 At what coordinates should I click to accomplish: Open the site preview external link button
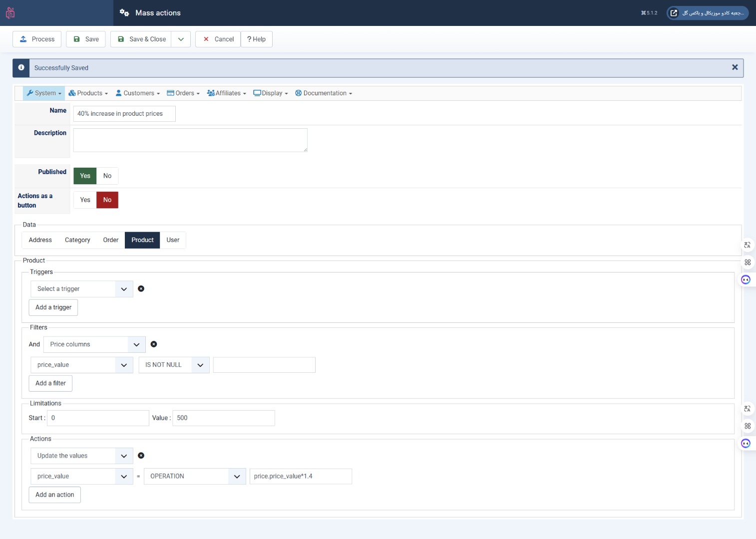(708, 13)
